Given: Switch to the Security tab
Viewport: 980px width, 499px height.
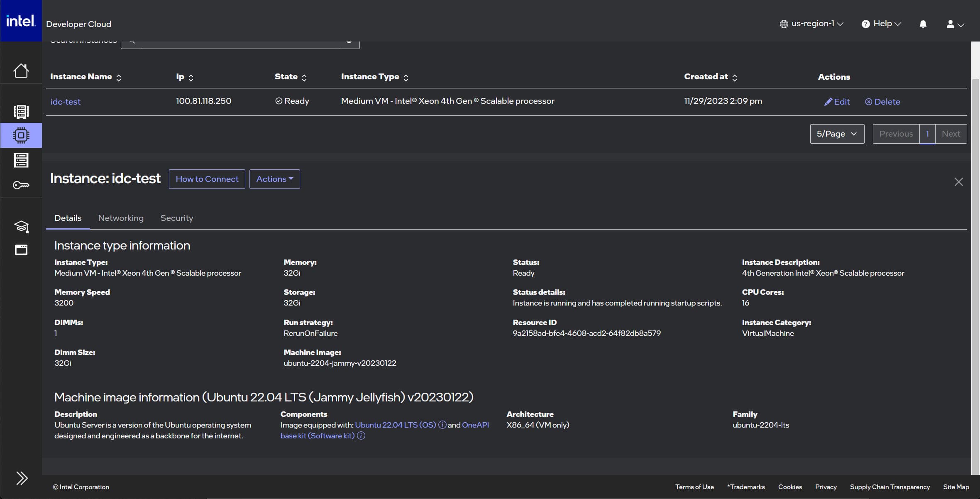Looking at the screenshot, I should click(x=176, y=218).
